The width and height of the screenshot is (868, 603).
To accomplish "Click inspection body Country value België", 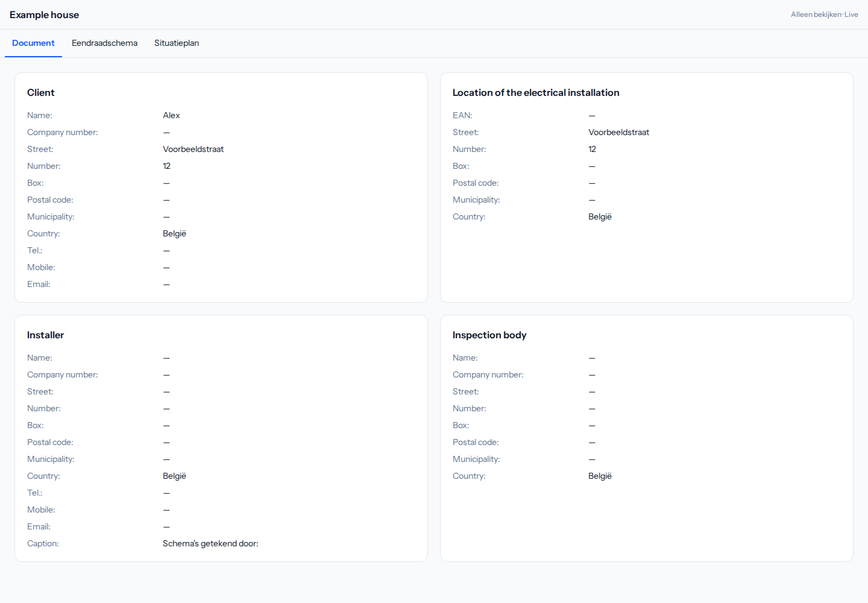I will [x=600, y=476].
